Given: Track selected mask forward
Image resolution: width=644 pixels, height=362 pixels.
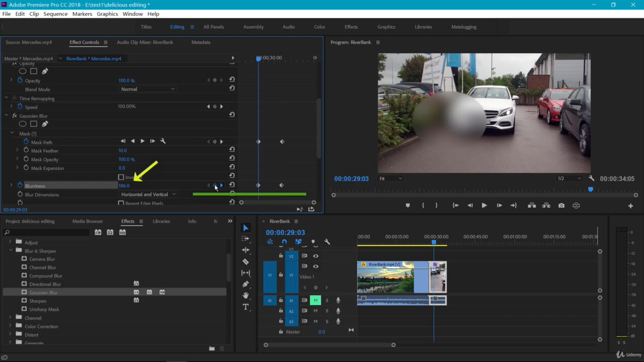Looking at the screenshot, I should pyautogui.click(x=142, y=141).
